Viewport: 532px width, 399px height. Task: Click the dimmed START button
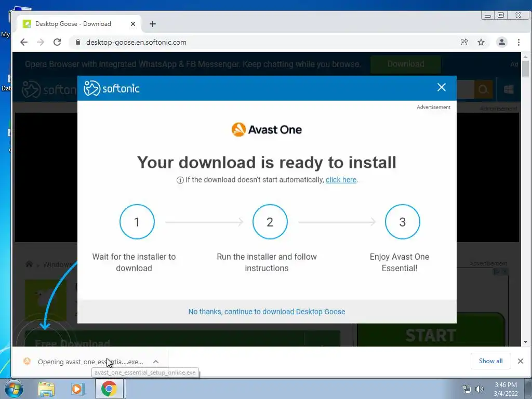click(x=431, y=335)
